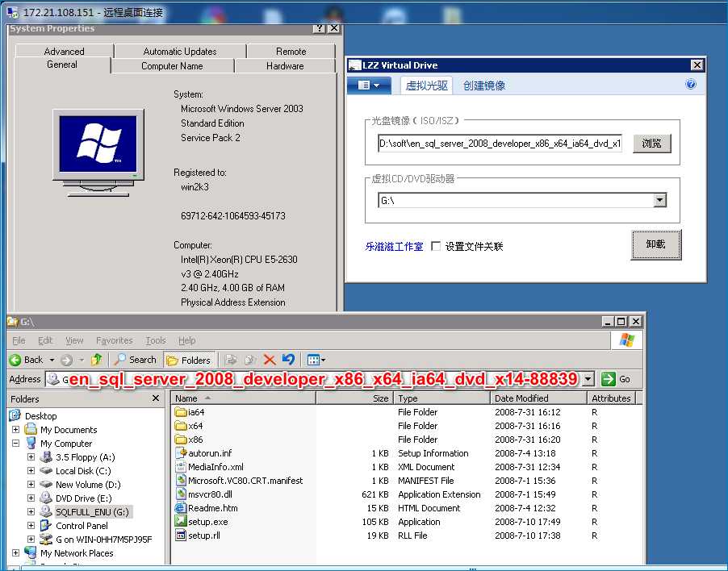
Task: Select the autorun.inf file
Action: click(x=203, y=453)
